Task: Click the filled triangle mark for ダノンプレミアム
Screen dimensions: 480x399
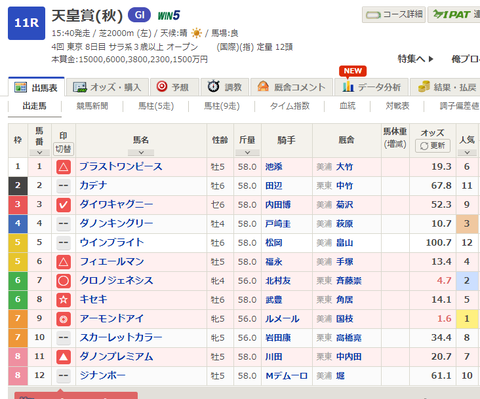Action: 63,357
